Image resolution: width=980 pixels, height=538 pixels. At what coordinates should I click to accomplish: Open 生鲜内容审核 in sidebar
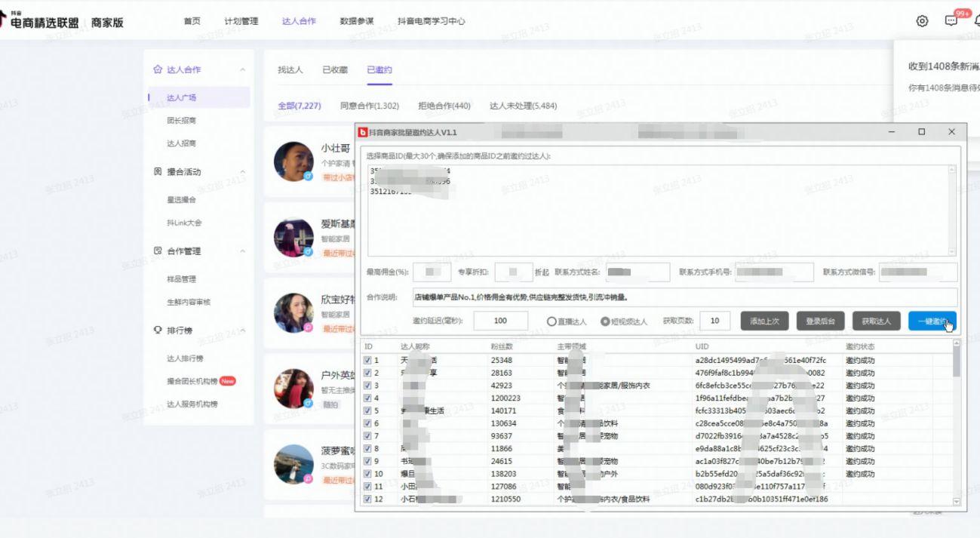click(189, 302)
